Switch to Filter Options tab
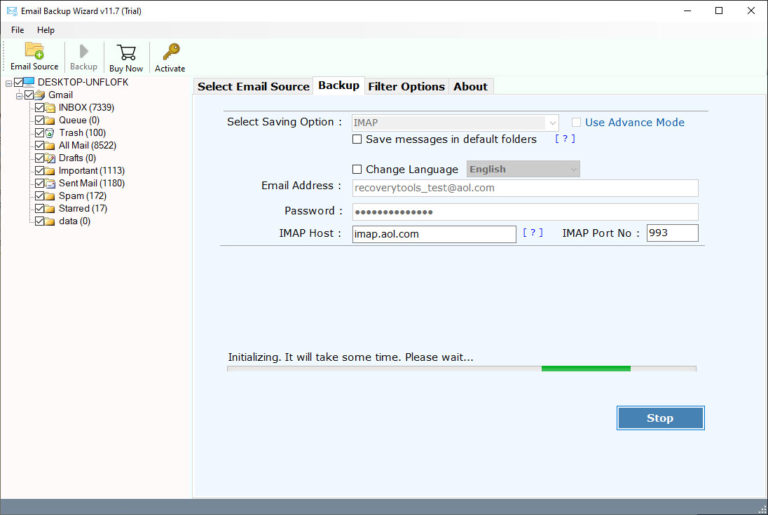The image size is (768, 515). [x=406, y=87]
